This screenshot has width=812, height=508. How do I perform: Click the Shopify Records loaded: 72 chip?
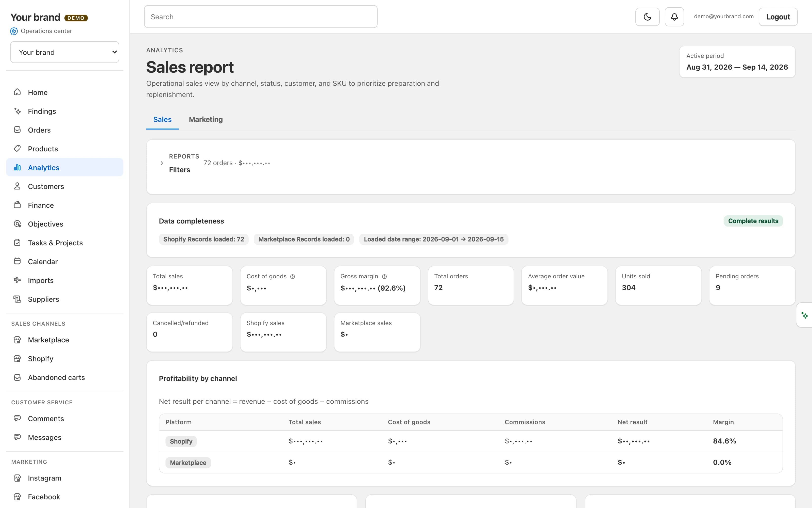tap(204, 239)
